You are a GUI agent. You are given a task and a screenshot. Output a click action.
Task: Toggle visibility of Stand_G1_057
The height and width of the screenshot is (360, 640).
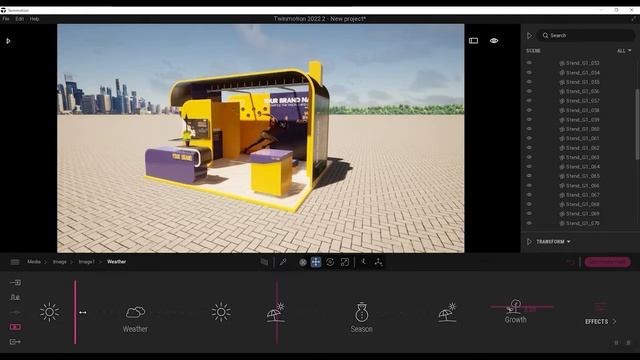[x=529, y=100]
